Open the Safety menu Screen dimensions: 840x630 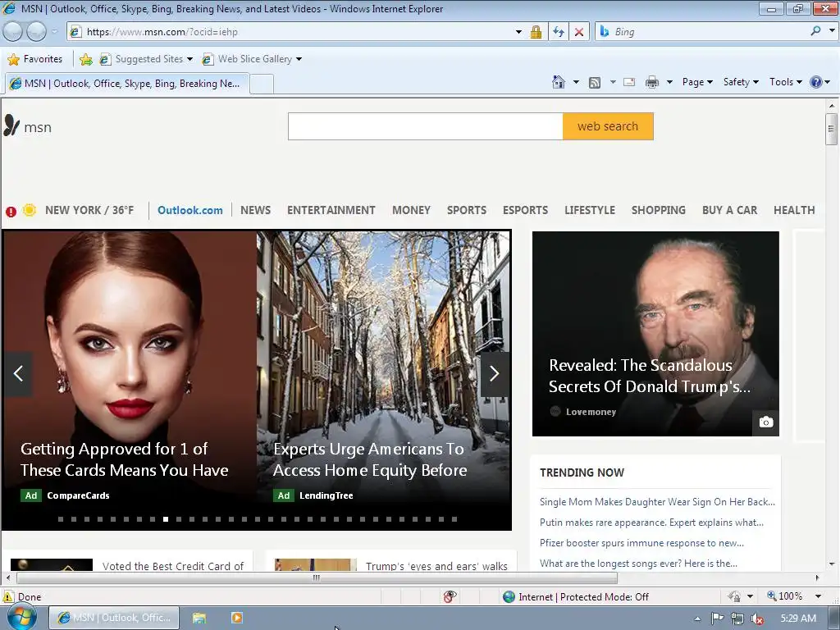[x=741, y=82]
